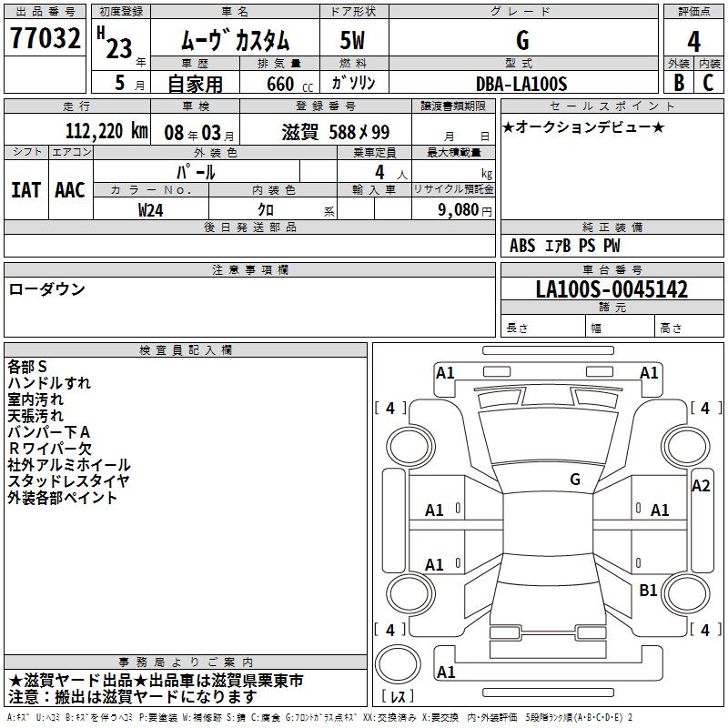Click the 高さ dimension field

pos(690,327)
